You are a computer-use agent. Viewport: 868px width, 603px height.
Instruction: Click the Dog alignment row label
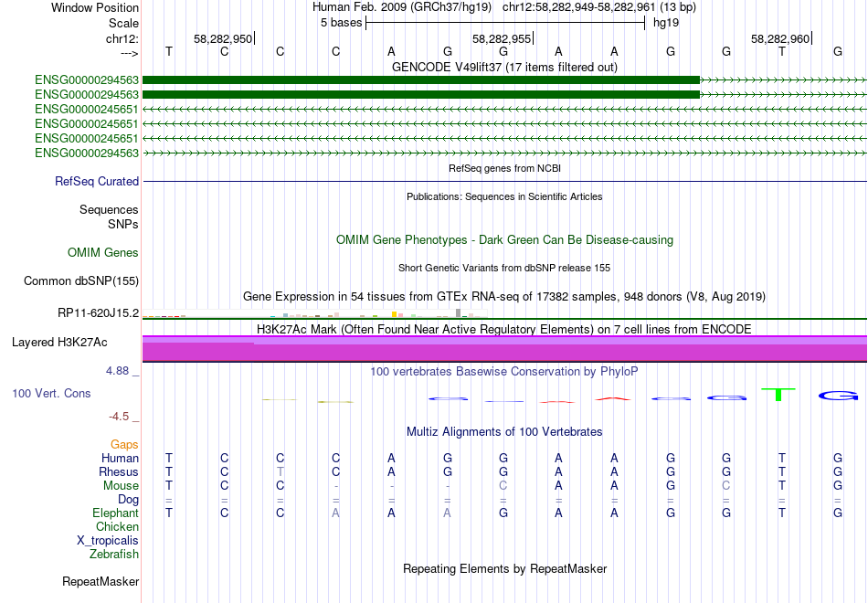[x=128, y=500]
